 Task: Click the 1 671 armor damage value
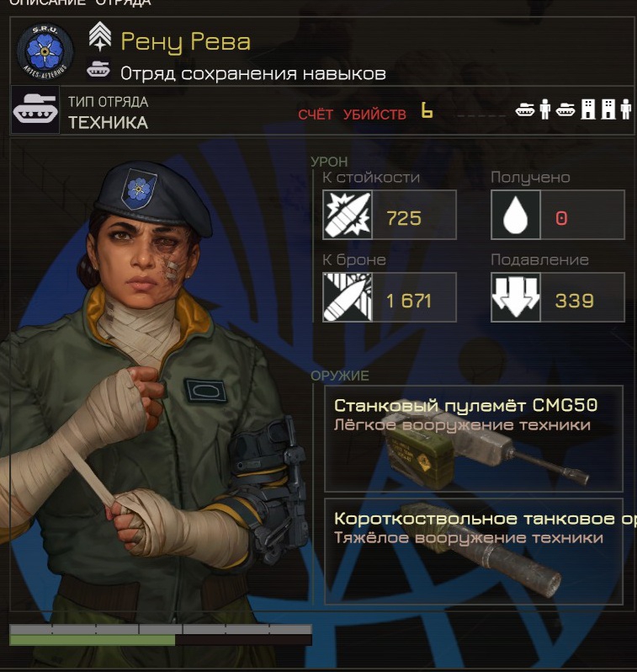click(x=409, y=301)
